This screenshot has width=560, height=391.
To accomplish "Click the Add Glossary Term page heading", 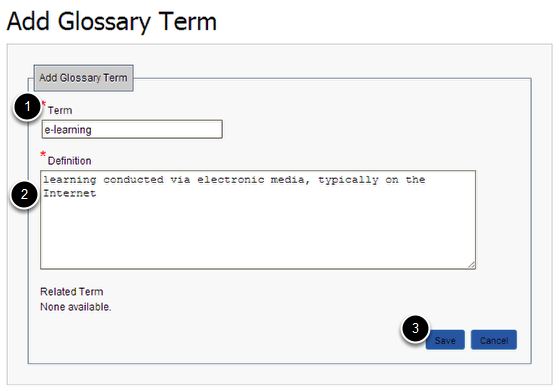I will 112,22.
